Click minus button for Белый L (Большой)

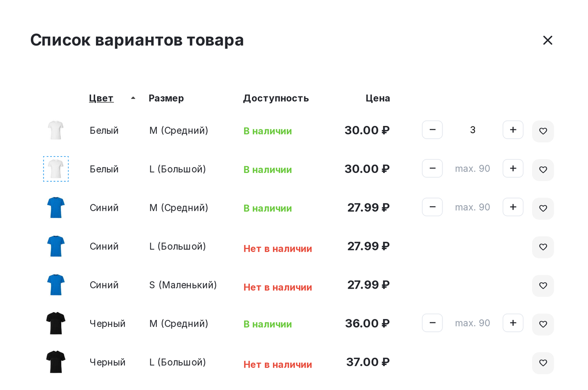tap(432, 169)
